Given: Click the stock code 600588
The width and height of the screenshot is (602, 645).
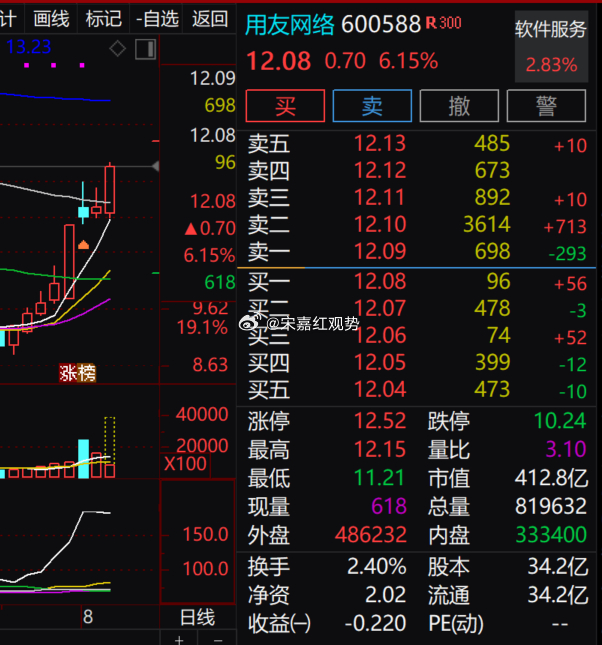Looking at the screenshot, I should [381, 24].
